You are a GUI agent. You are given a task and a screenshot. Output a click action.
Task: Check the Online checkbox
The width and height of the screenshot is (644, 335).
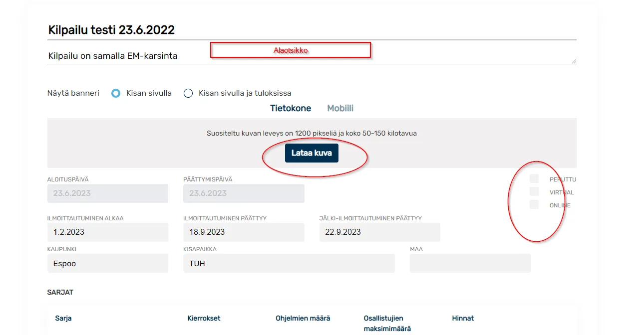(x=534, y=205)
